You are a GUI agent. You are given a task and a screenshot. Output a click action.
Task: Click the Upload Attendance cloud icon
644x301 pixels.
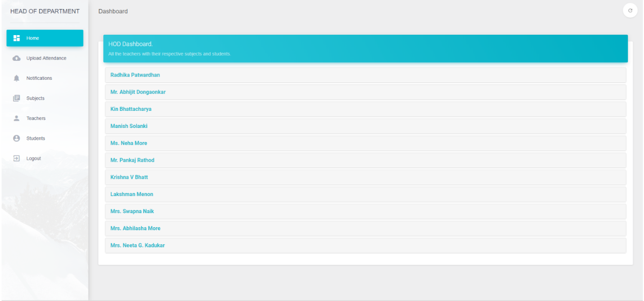tap(17, 58)
